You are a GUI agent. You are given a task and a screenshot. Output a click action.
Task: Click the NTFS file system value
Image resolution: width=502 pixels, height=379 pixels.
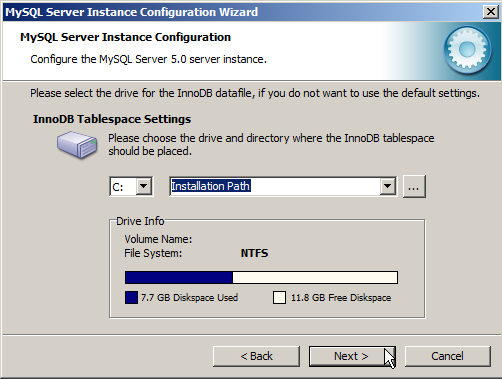pos(254,253)
